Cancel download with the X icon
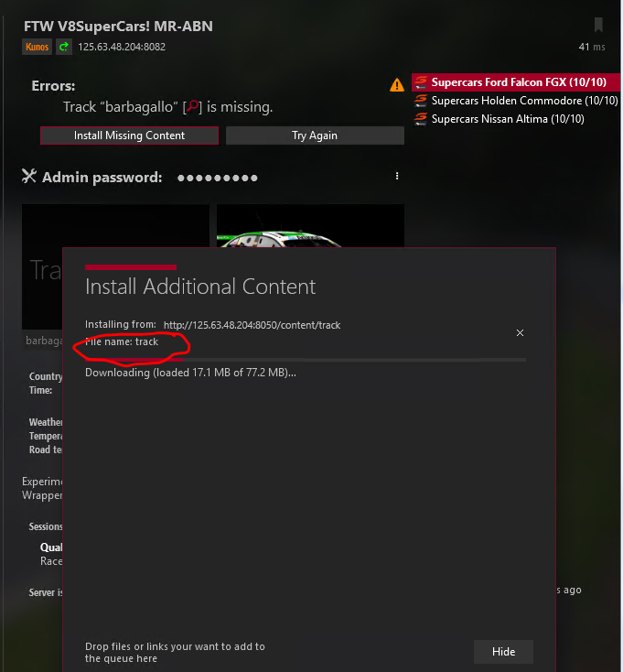The height and width of the screenshot is (672, 623). (520, 333)
